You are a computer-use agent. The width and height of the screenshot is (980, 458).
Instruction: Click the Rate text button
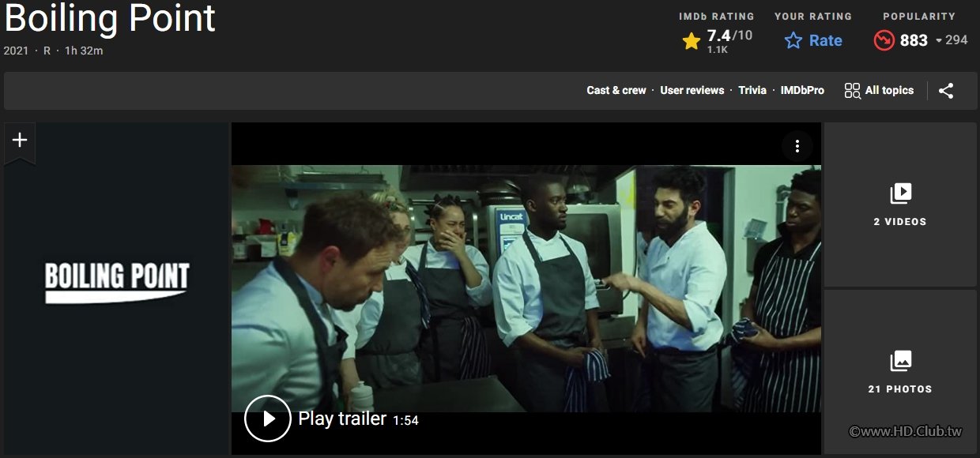pyautogui.click(x=826, y=40)
